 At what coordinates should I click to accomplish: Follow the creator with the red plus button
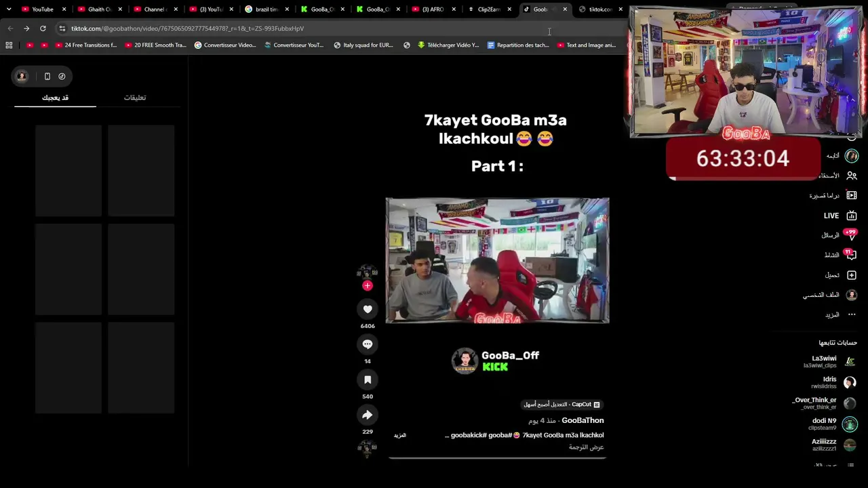[x=368, y=285]
